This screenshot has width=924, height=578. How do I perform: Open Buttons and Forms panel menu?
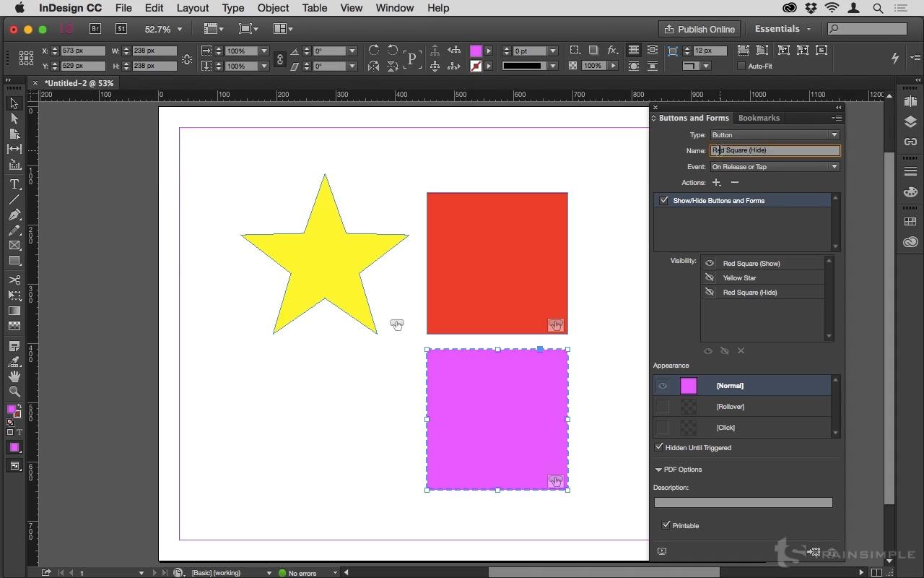[837, 118]
